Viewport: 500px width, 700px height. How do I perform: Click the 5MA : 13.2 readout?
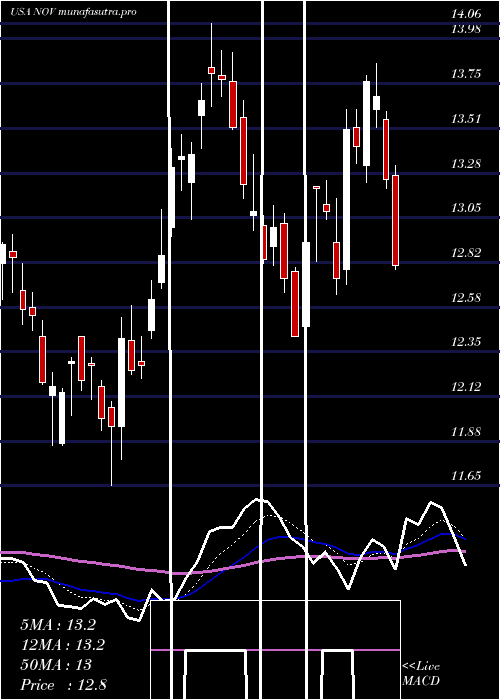58,625
